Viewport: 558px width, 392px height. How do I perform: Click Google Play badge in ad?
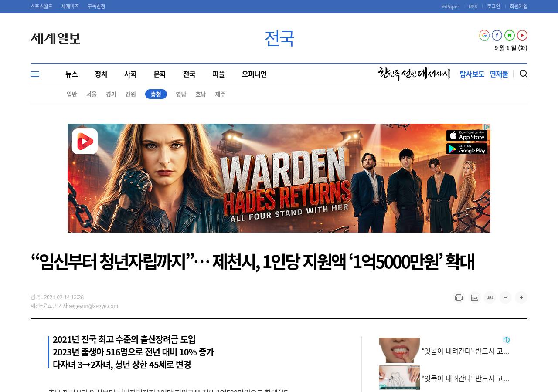pos(467,149)
